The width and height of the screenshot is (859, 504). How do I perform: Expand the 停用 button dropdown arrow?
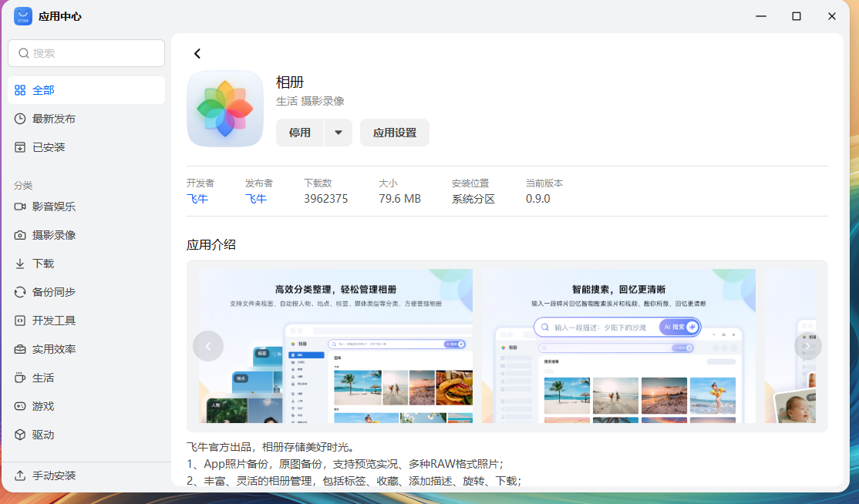click(x=338, y=132)
